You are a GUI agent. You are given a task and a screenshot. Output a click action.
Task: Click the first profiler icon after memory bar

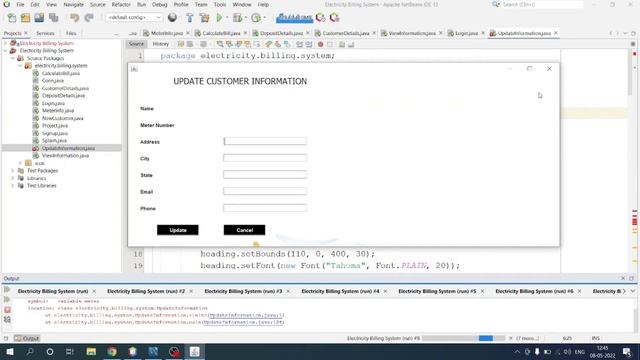(x=320, y=18)
